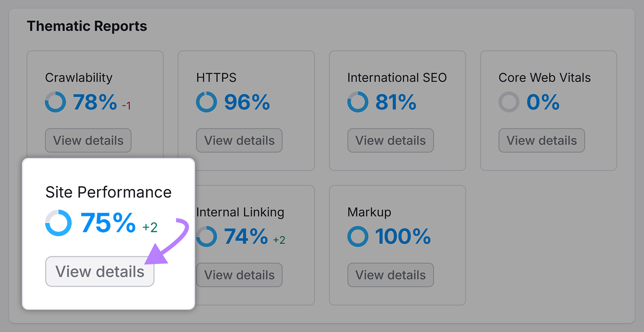
Task: Select the Site Performance card title
Action: tap(108, 192)
